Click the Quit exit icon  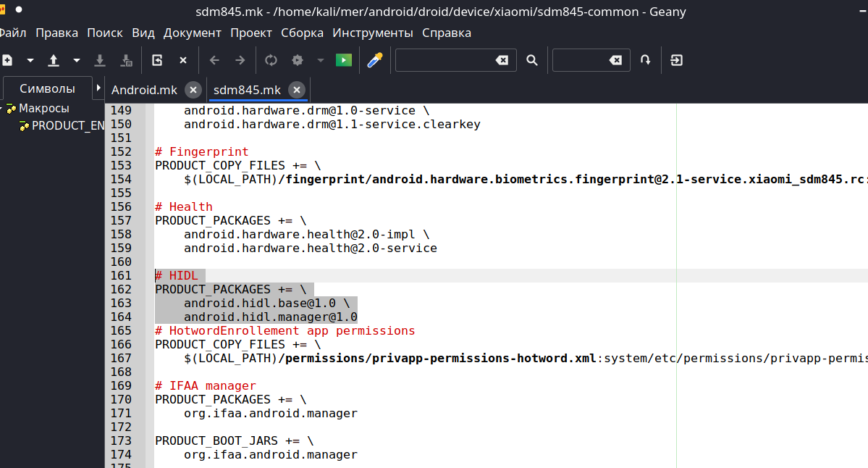point(676,60)
